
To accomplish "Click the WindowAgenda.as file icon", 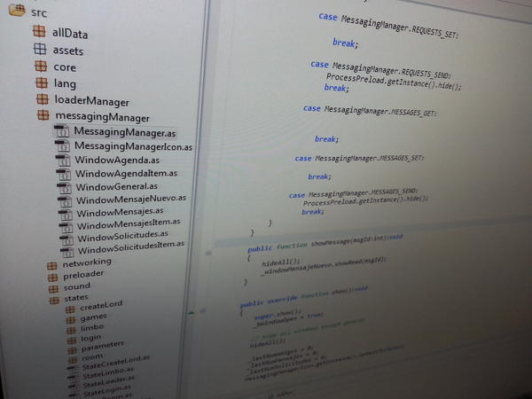I will 64,160.
